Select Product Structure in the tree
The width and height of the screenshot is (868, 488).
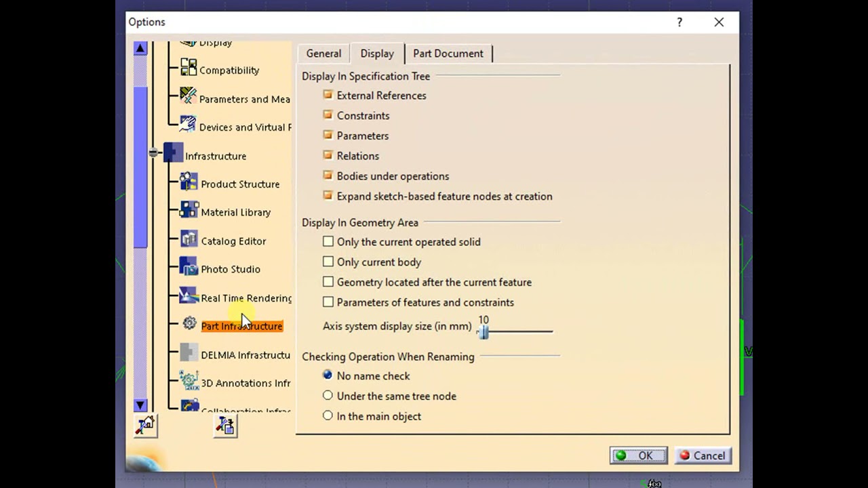click(240, 184)
